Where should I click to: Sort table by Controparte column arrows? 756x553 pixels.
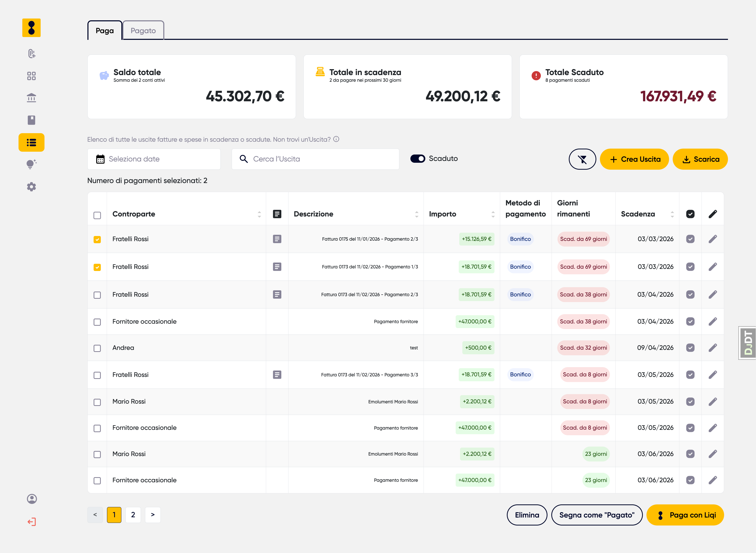point(259,214)
